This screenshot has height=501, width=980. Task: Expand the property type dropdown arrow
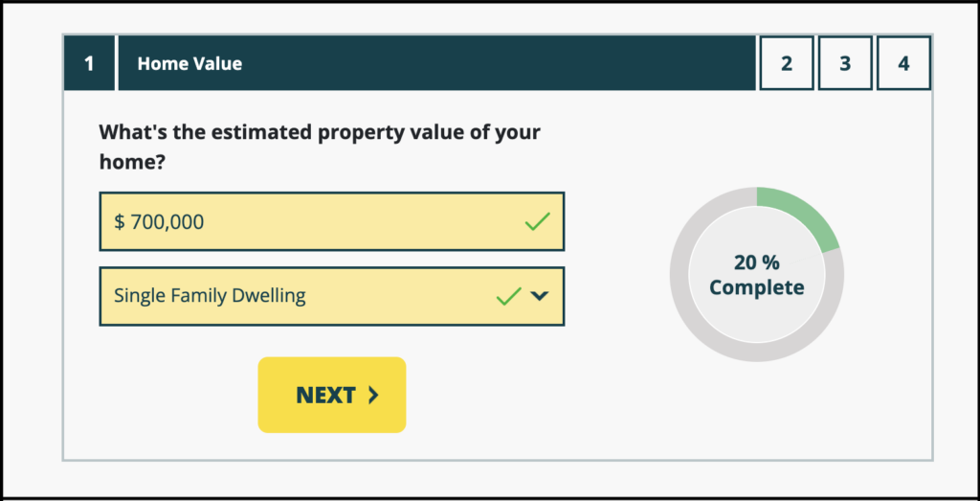click(539, 296)
